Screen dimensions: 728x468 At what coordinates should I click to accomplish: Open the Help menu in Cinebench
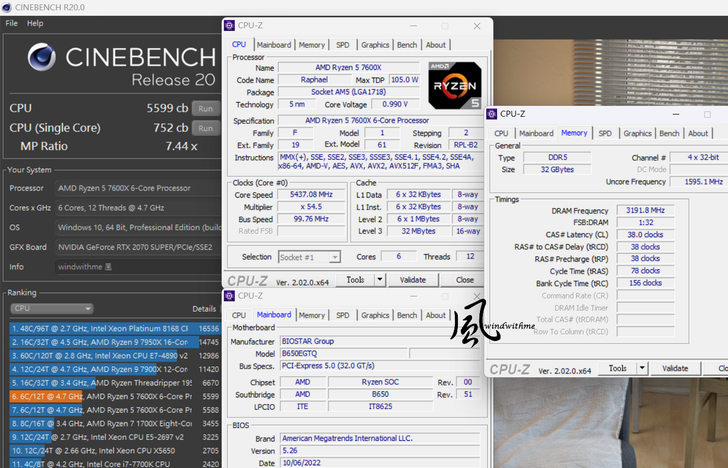click(35, 22)
